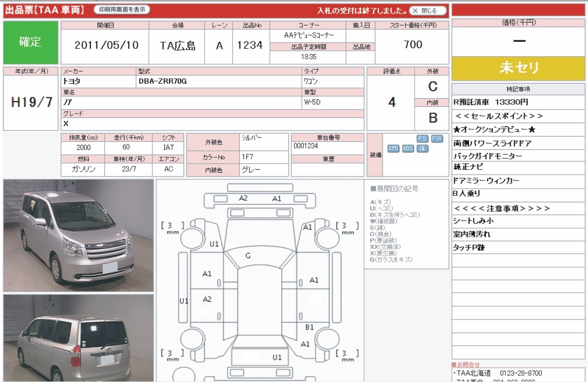
Task: Select the タッチP跡 caution note
Action: coord(469,247)
